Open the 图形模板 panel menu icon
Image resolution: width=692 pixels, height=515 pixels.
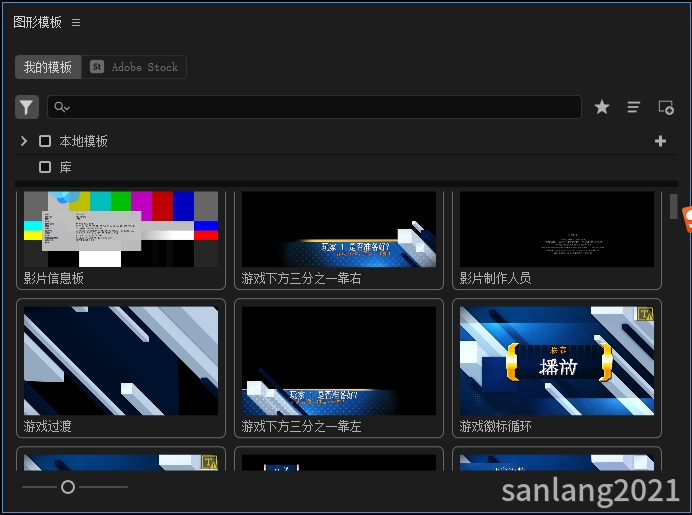76,22
